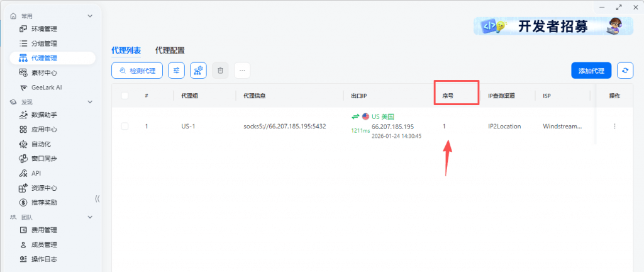Collapse the sidebar using the double-chevron icon

point(97,198)
